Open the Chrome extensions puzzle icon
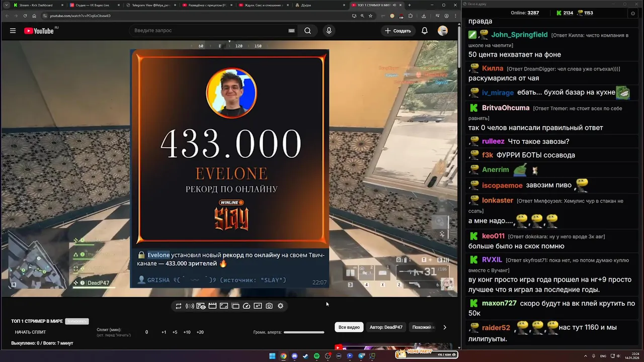This screenshot has width=644, height=362. (410, 16)
